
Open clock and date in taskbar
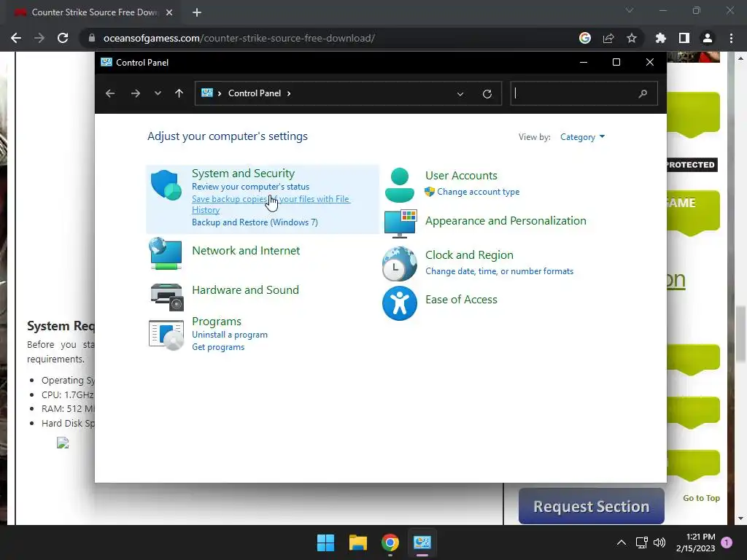[695, 542]
